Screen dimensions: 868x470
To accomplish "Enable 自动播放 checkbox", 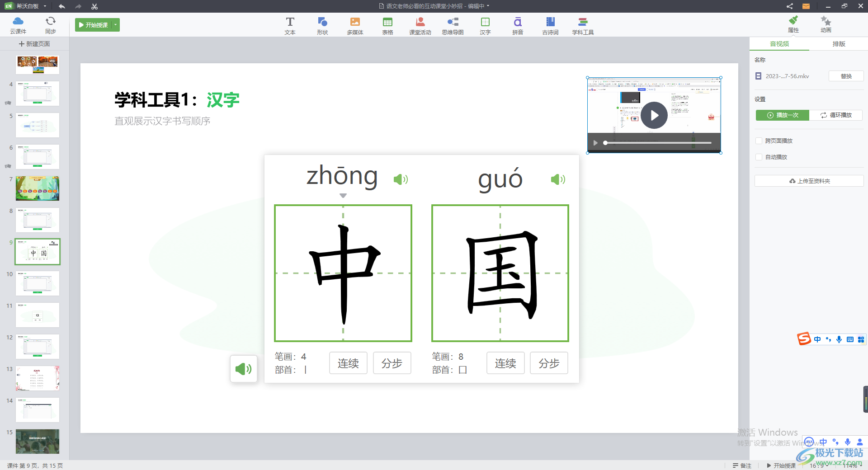I will (759, 157).
